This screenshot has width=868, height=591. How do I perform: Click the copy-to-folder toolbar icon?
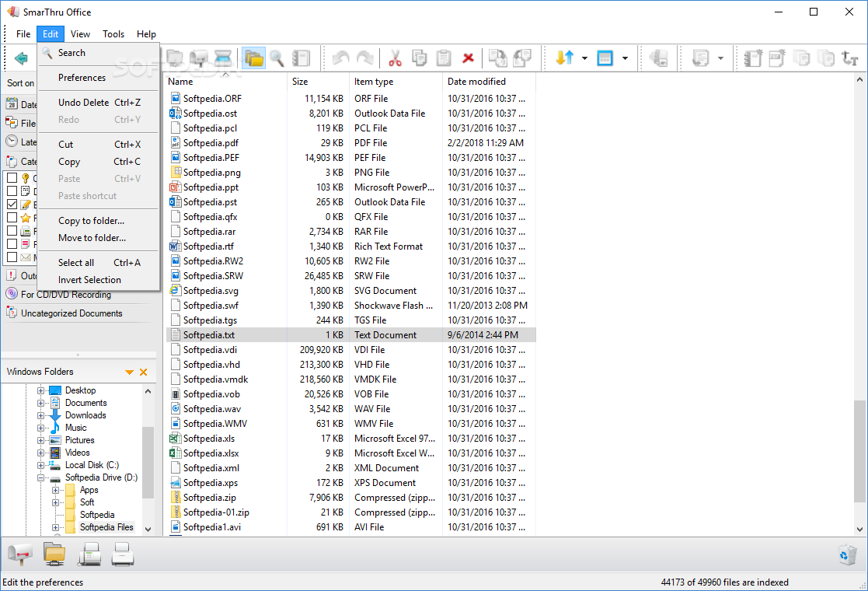pos(497,58)
